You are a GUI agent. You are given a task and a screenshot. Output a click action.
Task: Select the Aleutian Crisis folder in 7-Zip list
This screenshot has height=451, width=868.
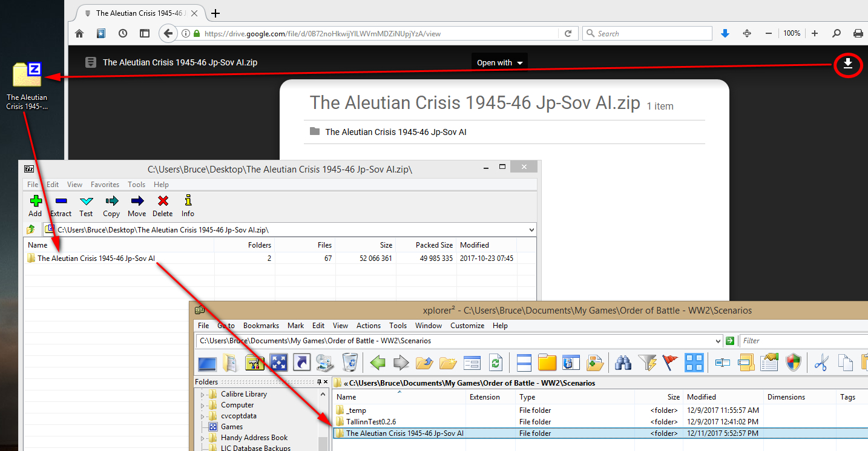point(96,258)
